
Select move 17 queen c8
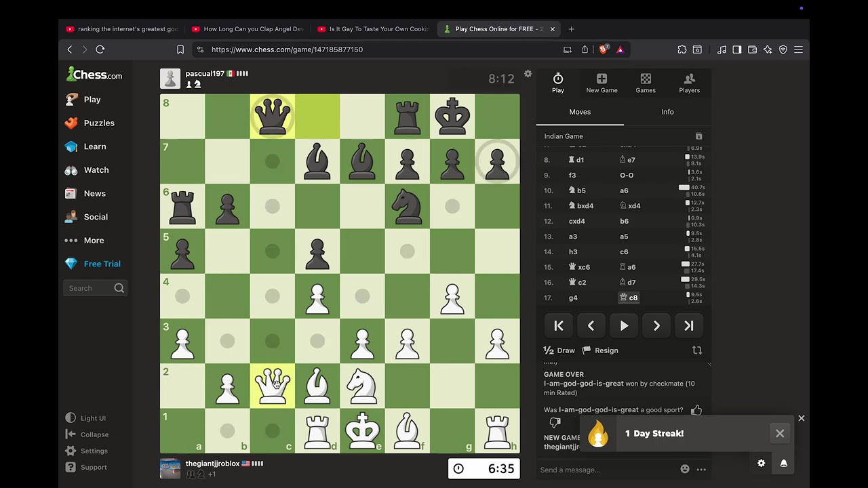[629, 298]
